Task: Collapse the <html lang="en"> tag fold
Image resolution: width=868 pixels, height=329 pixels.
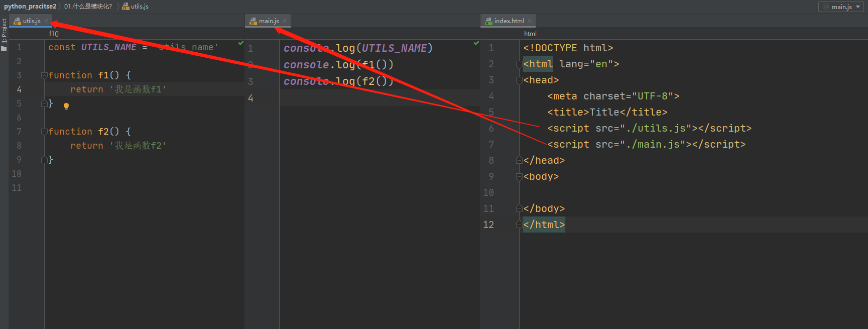Action: (519, 64)
